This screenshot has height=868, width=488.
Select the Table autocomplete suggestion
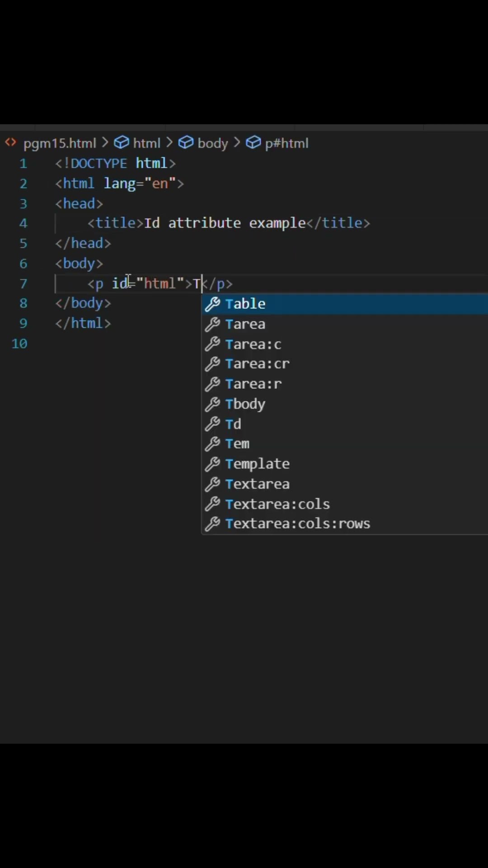click(245, 304)
